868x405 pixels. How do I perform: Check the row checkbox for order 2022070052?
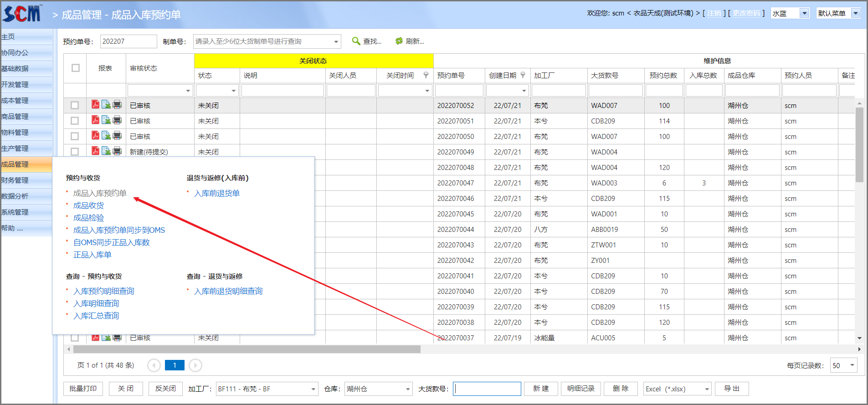pos(75,105)
